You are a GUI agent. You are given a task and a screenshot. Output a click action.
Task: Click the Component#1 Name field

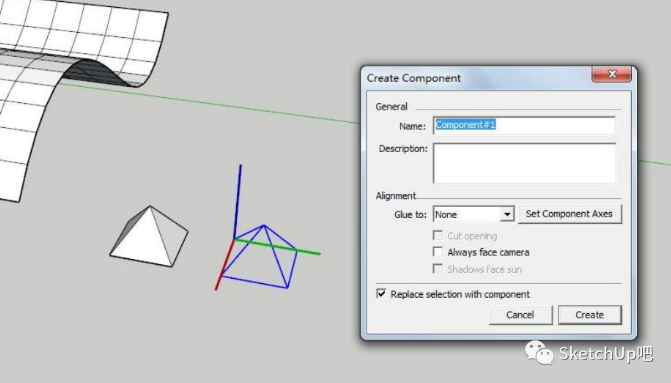coord(524,125)
